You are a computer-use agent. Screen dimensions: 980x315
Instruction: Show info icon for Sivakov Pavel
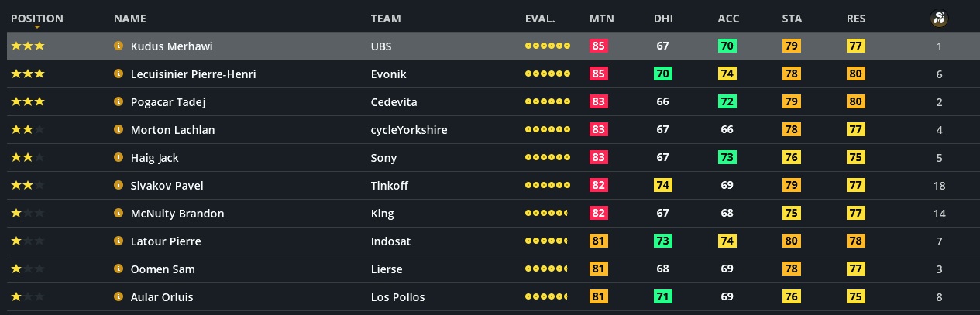119,186
